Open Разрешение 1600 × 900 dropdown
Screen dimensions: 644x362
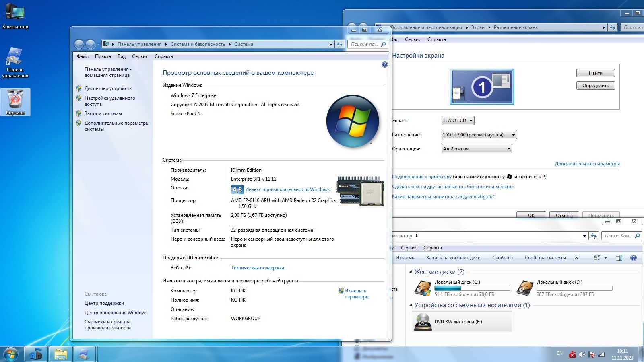coord(479,135)
